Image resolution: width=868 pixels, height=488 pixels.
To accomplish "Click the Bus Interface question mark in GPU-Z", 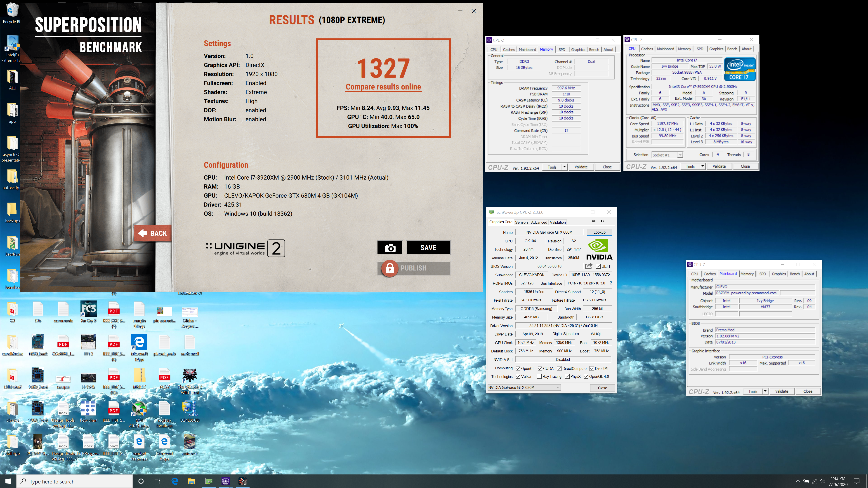I will pyautogui.click(x=611, y=283).
